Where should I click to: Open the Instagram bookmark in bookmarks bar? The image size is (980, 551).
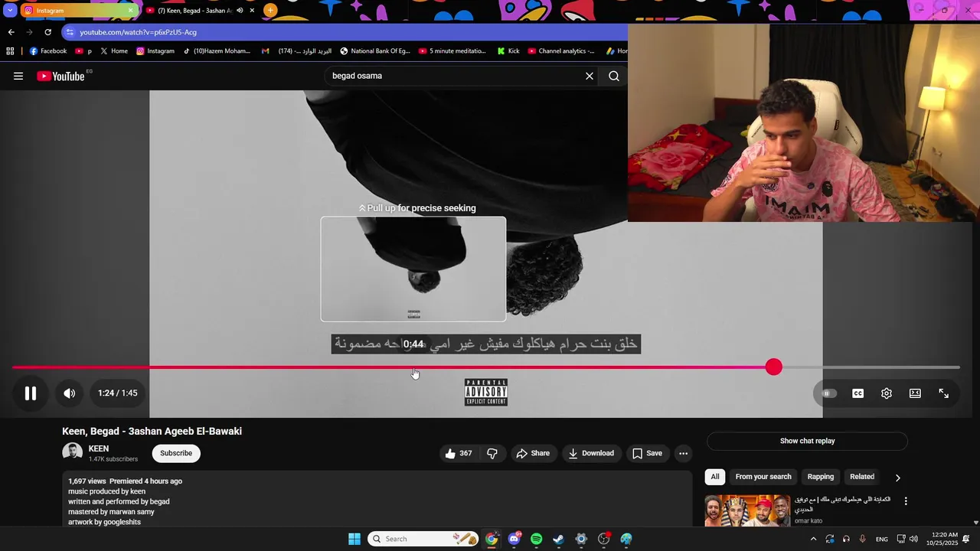(155, 51)
